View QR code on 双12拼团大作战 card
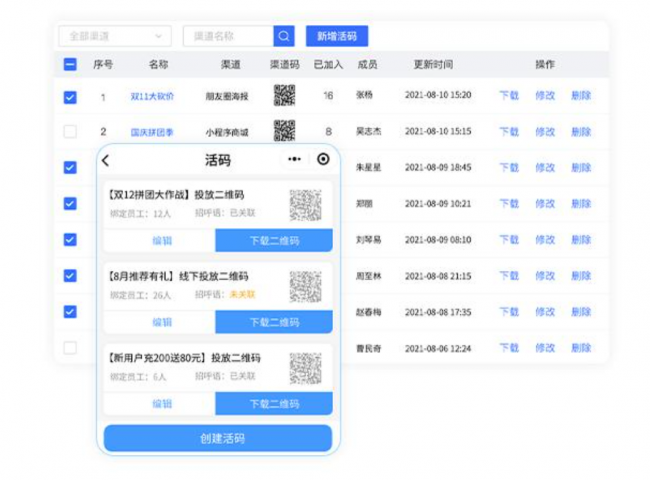Viewport: 650px width, 480px height. (306, 205)
